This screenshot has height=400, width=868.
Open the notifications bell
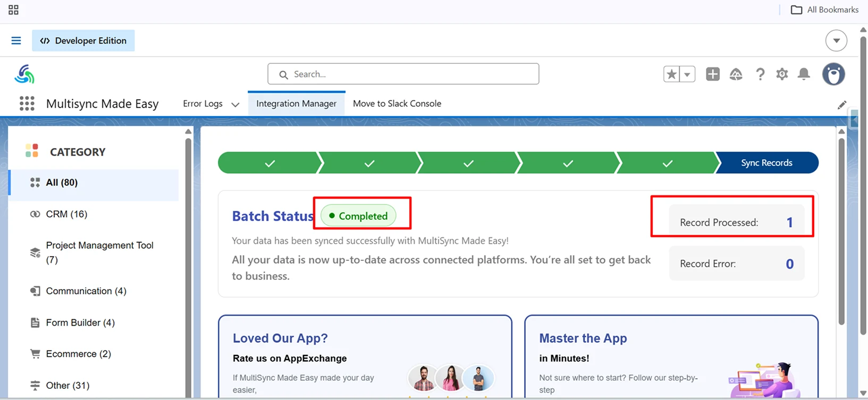click(804, 74)
